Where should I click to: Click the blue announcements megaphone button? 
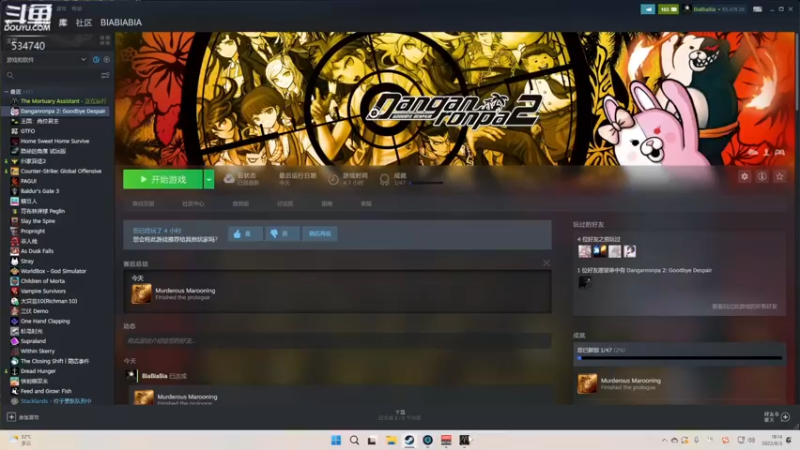tap(647, 9)
